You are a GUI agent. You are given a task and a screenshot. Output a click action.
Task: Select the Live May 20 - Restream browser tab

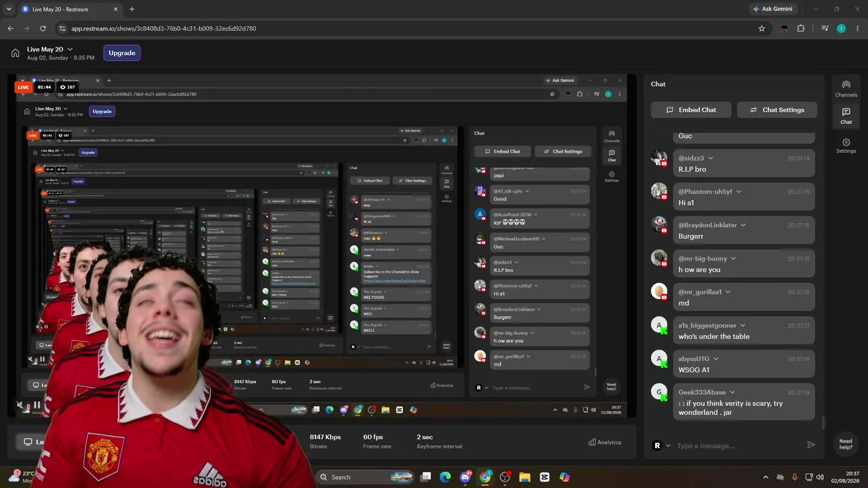click(69, 9)
